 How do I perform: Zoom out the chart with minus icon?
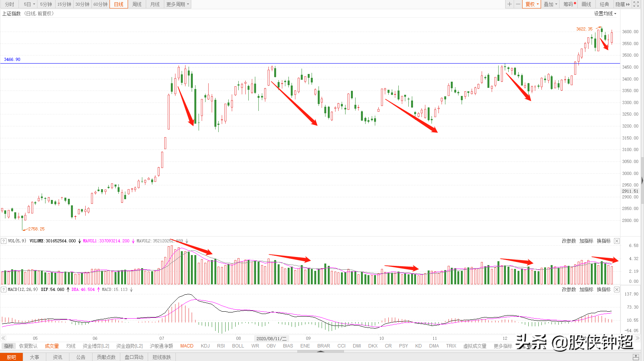pos(518,4)
